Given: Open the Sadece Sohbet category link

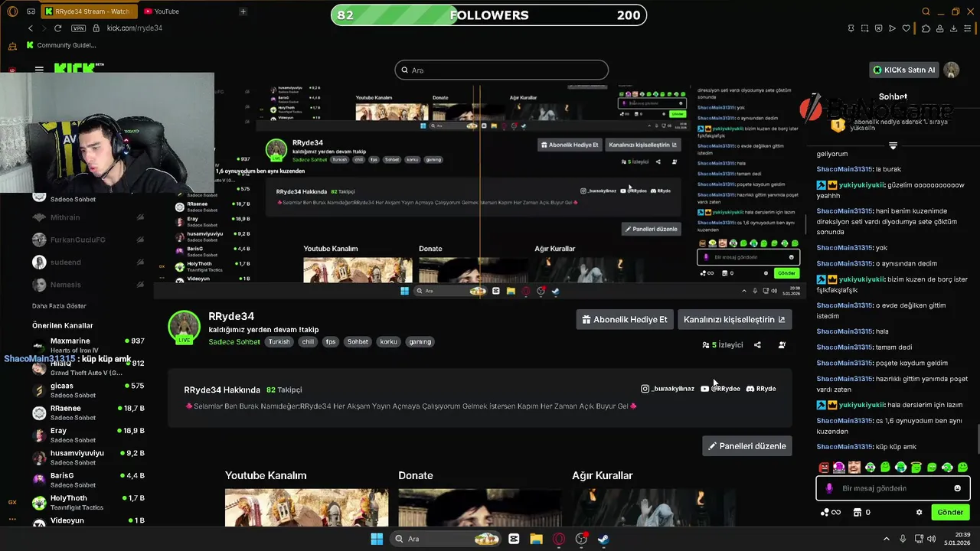Looking at the screenshot, I should point(234,342).
